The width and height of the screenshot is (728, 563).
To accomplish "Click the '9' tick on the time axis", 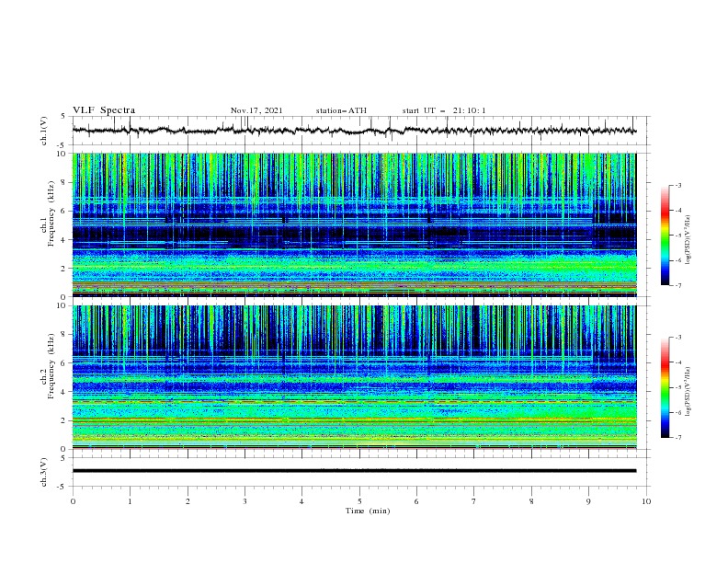I will click(588, 501).
